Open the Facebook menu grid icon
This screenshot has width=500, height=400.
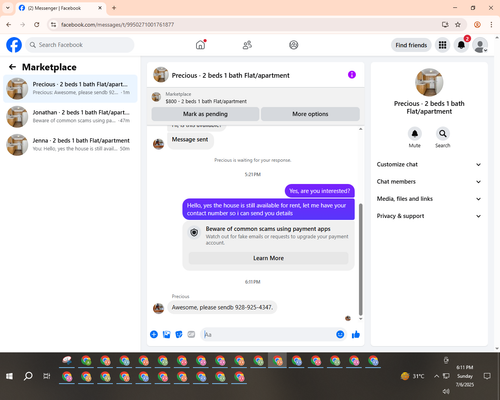point(442,45)
